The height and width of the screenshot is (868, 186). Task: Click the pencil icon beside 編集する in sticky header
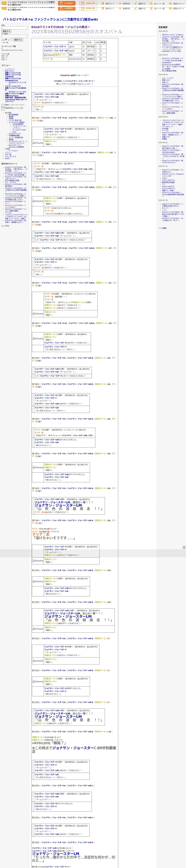[136, 3]
